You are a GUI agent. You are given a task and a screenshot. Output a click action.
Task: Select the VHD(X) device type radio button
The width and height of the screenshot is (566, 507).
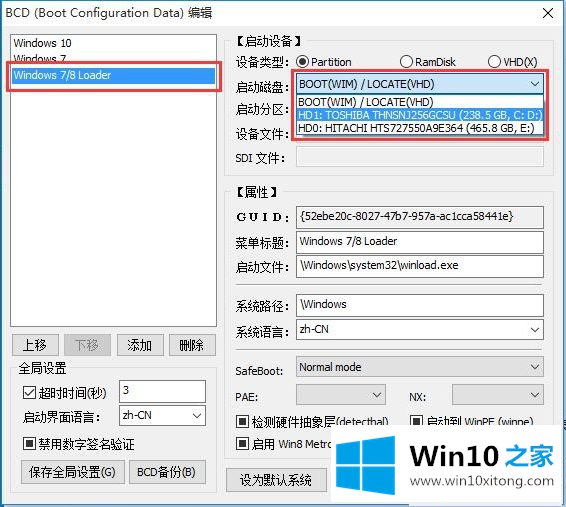[x=494, y=62]
